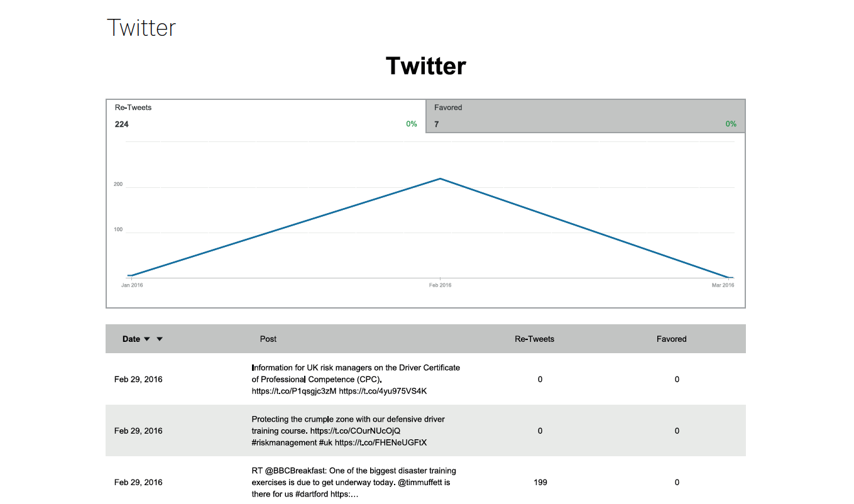Click the thin Twitter page title
Viewport: 854px width, 504px height.
pyautogui.click(x=141, y=28)
